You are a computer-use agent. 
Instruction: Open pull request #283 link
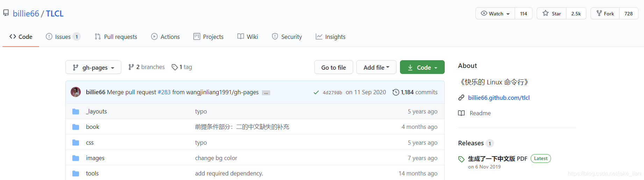(x=164, y=92)
